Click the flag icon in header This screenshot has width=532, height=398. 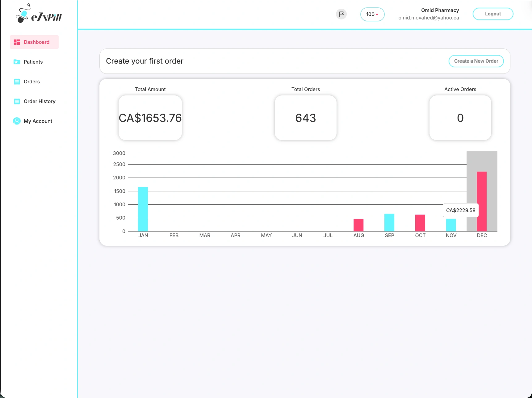pyautogui.click(x=341, y=14)
